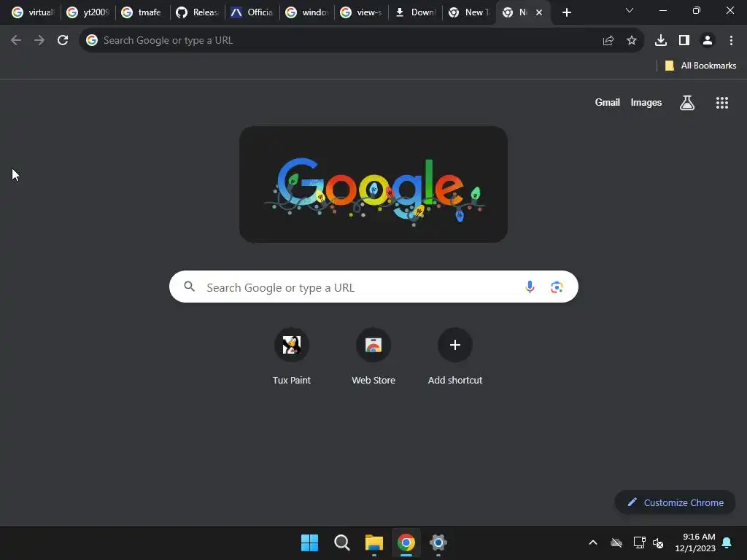Open Search Labs flask icon
The width and height of the screenshot is (747, 560).
(687, 103)
